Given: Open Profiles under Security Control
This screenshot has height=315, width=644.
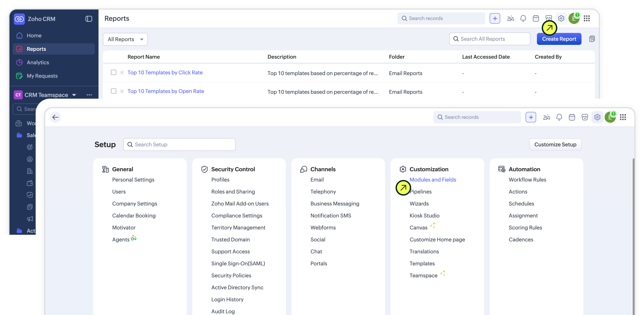Looking at the screenshot, I should coord(220,180).
